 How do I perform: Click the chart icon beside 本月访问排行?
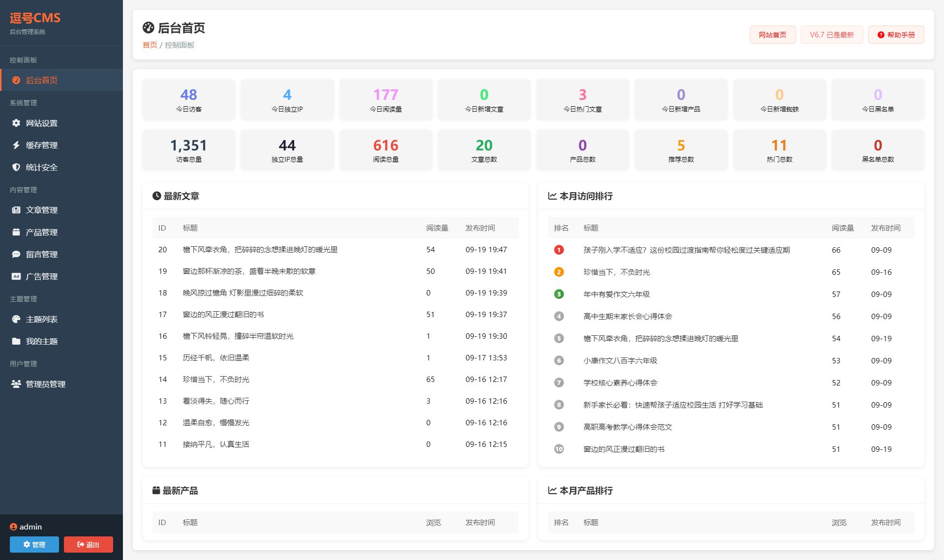point(552,196)
